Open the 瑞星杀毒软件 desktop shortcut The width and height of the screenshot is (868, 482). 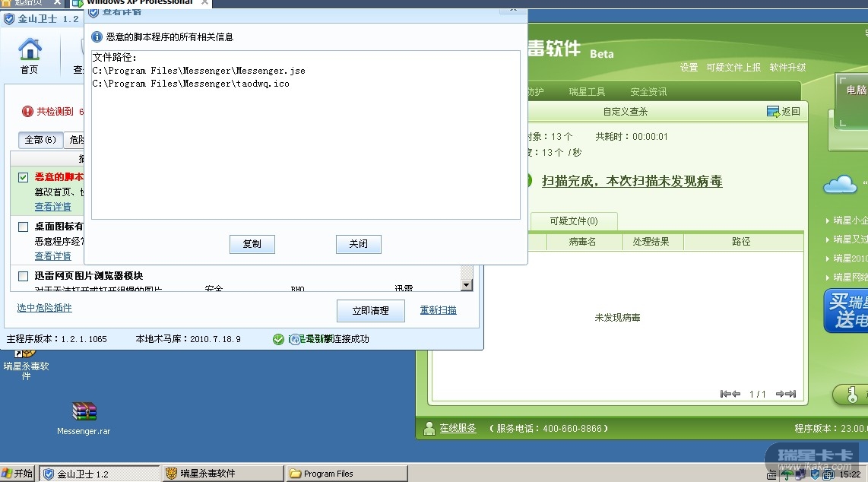[26, 365]
